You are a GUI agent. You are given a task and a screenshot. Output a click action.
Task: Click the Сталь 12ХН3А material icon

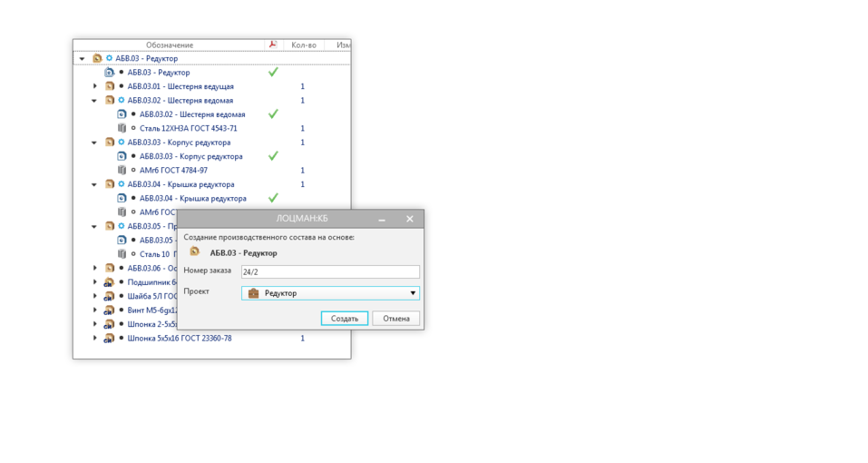[x=122, y=129]
